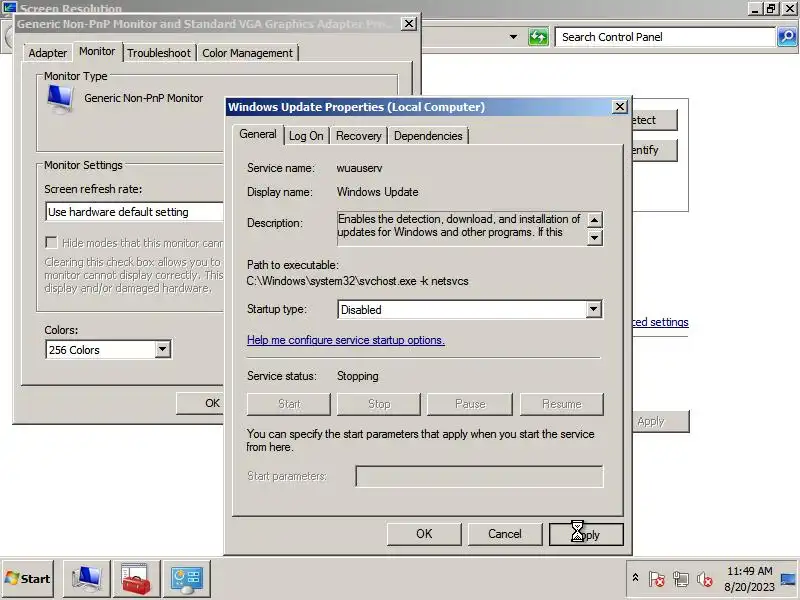Switch to the Log On tab
The image size is (800, 600).
(x=306, y=136)
